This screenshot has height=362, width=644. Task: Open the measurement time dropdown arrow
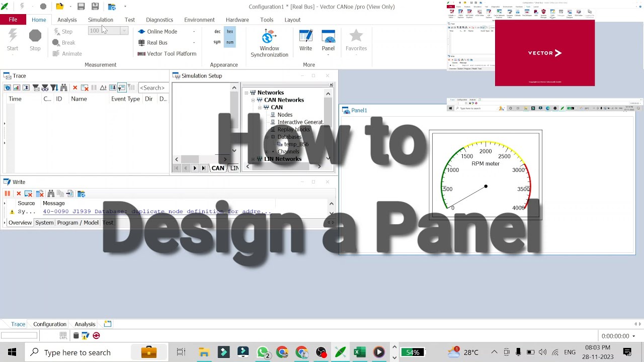click(633, 336)
